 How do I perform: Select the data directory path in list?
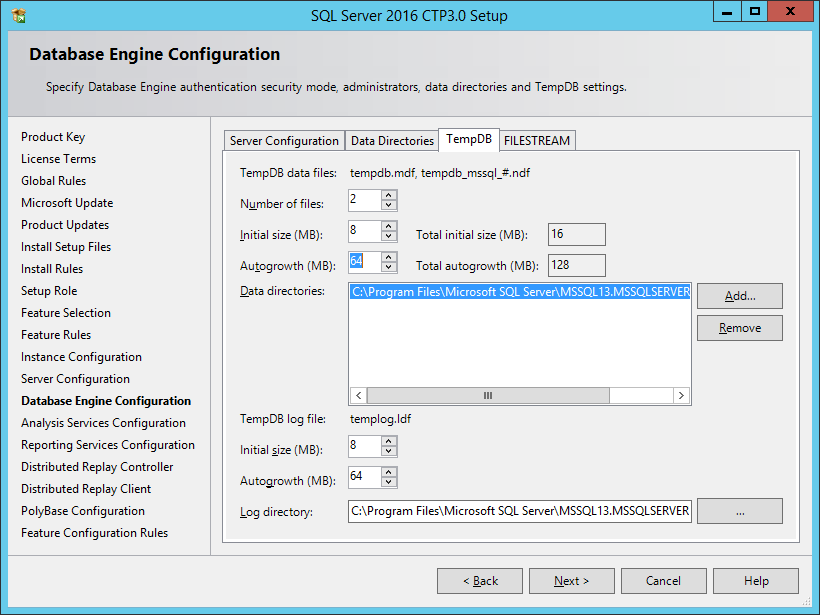pyautogui.click(x=520, y=292)
